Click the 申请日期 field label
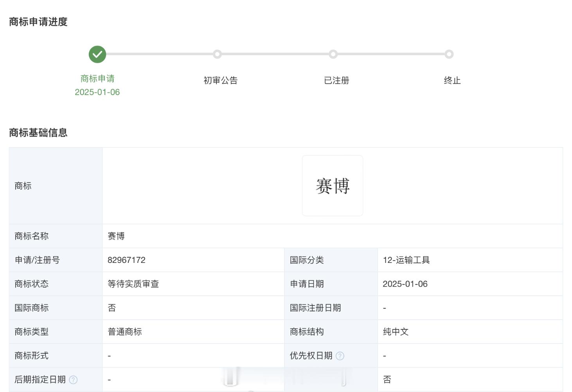Screen dimensions: 572x392 pyautogui.click(x=307, y=284)
